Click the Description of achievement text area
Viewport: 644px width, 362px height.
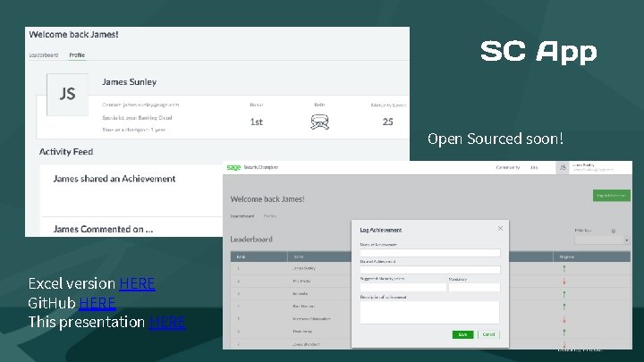429,312
